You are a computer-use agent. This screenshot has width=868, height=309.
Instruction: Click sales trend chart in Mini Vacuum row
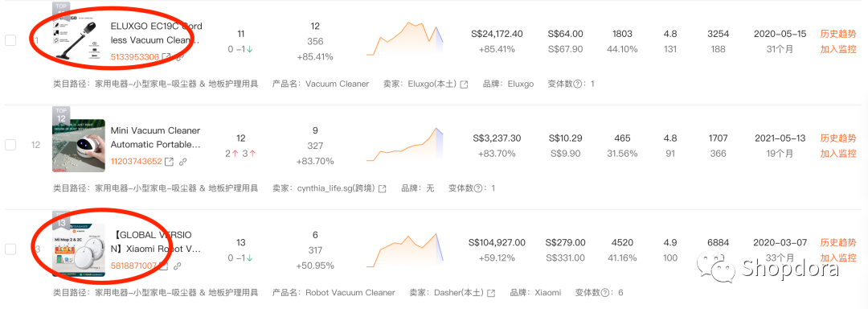pos(405,145)
